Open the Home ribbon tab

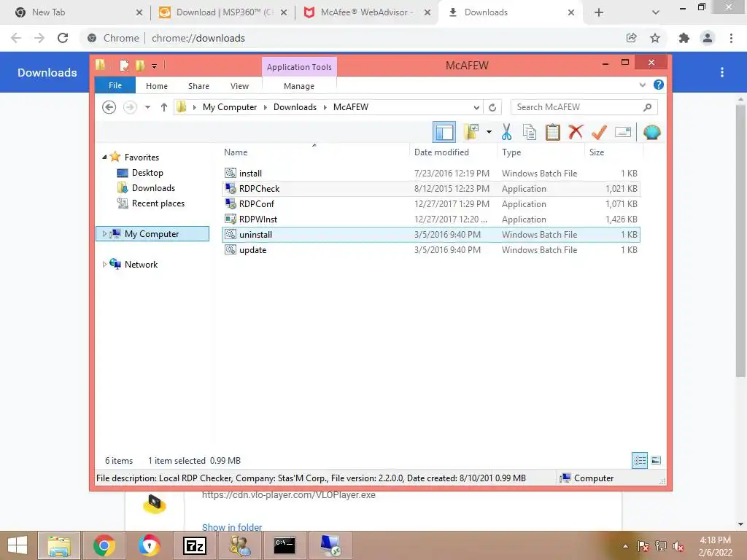pos(157,86)
